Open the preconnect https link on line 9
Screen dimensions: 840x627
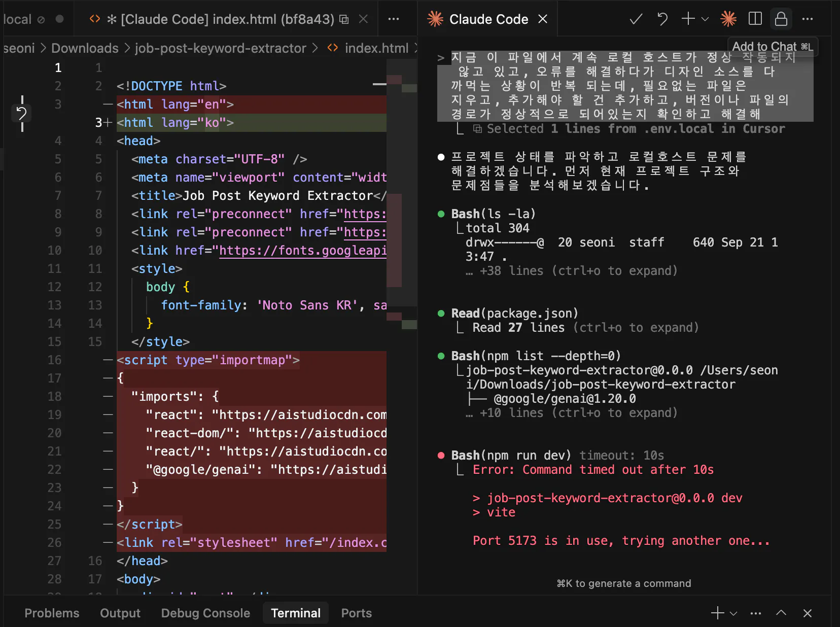click(365, 232)
